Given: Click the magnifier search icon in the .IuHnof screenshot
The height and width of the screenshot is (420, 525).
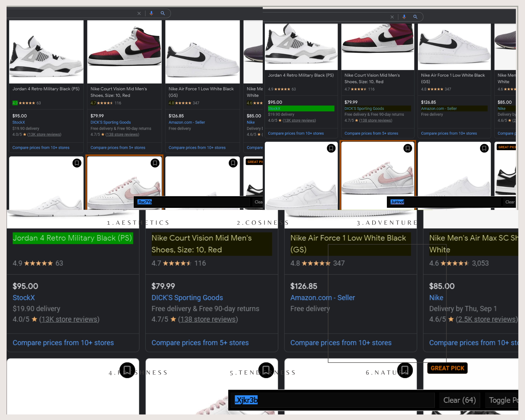Looking at the screenshot, I should point(415,17).
